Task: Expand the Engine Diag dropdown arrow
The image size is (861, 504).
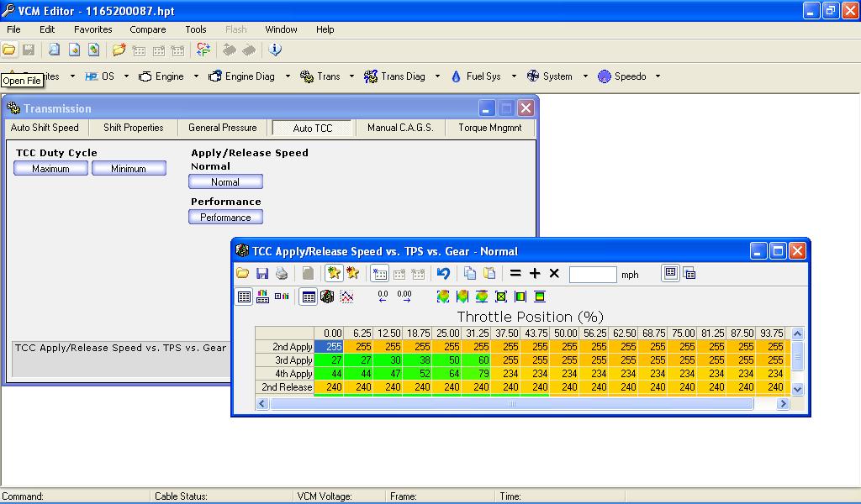Action: 288,76
